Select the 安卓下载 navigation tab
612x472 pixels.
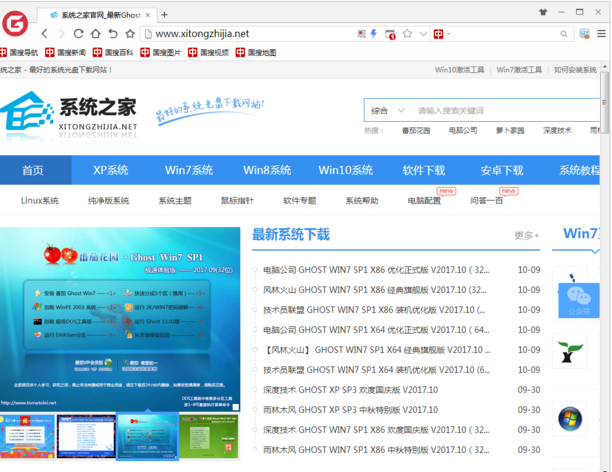(x=502, y=170)
